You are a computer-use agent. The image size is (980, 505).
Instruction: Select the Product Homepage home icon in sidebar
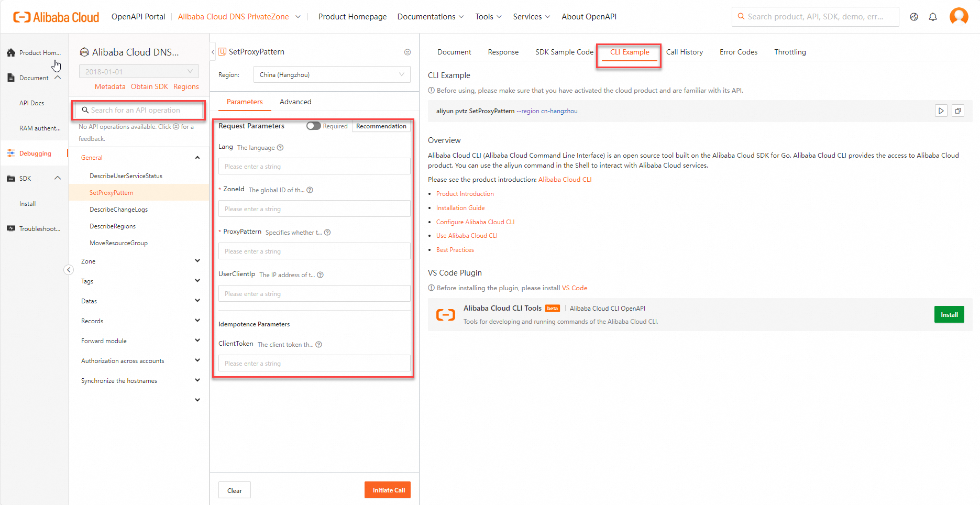tap(10, 52)
